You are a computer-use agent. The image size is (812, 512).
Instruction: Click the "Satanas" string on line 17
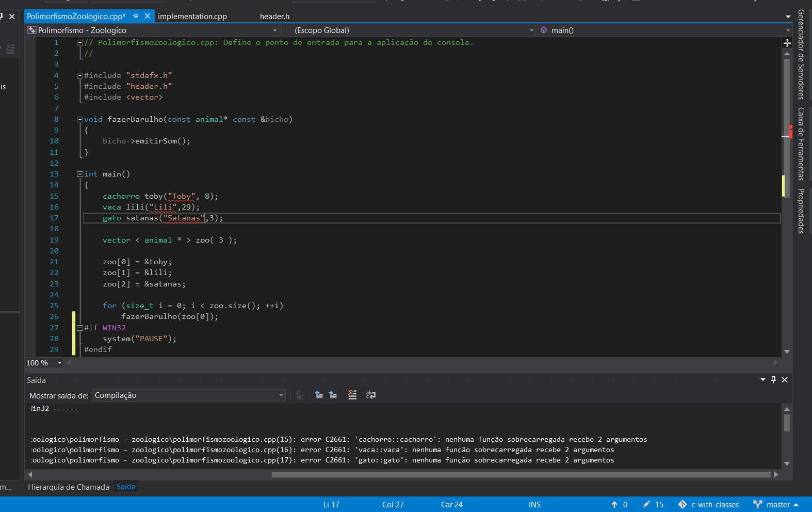pos(184,218)
